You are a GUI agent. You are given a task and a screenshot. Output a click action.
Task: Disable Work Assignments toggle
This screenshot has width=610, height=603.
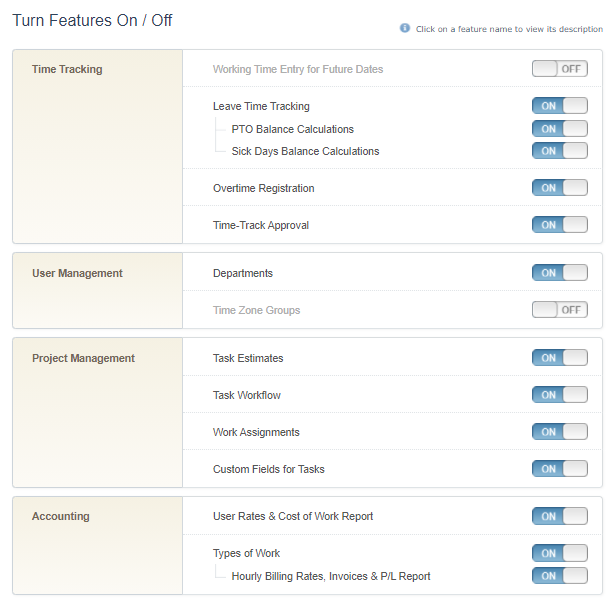click(559, 432)
